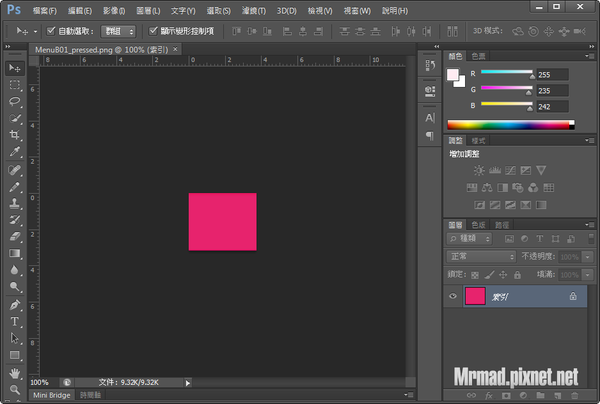This screenshot has width=600, height=404.
Task: Click the foreground color swatch
Action: pos(453,75)
